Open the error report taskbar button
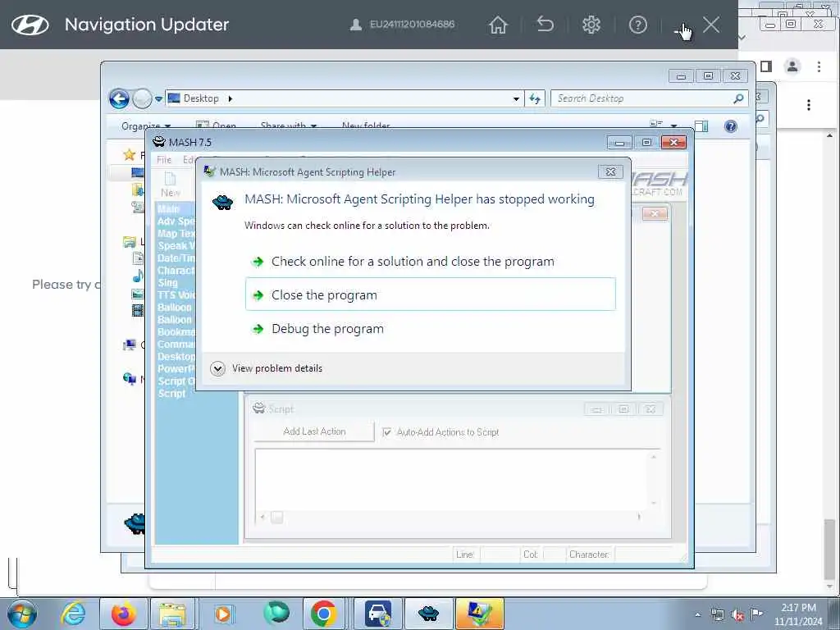 click(x=479, y=614)
